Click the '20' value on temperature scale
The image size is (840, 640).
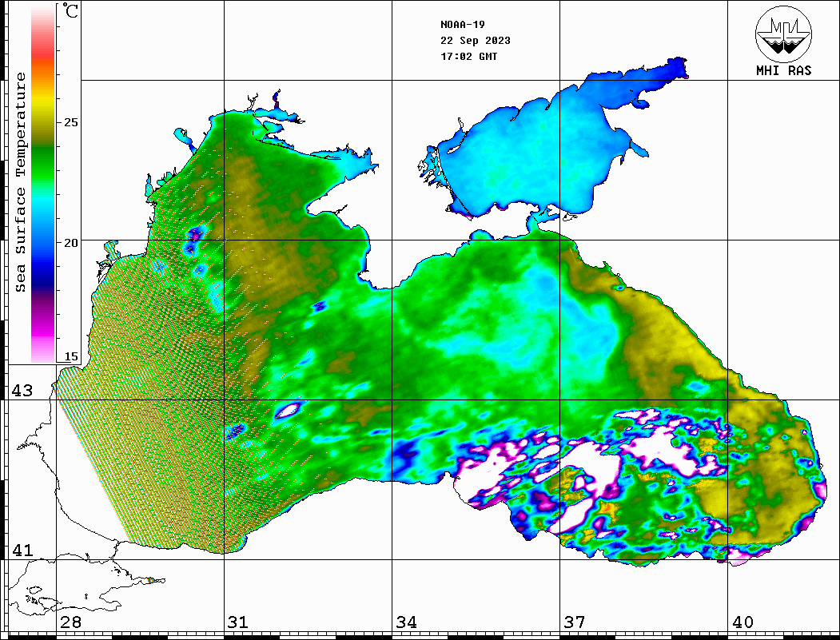tap(70, 243)
